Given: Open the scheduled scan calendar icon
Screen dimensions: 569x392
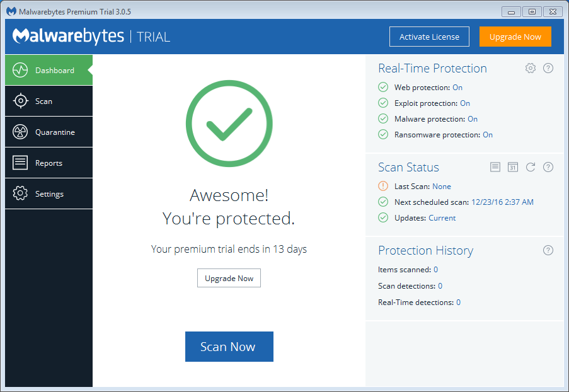Looking at the screenshot, I should (513, 167).
